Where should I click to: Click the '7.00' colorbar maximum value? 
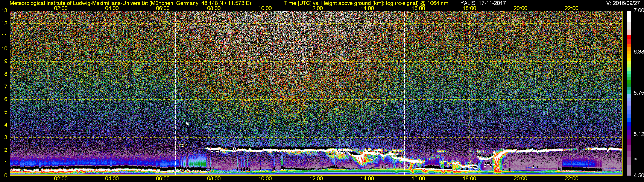pos(638,10)
